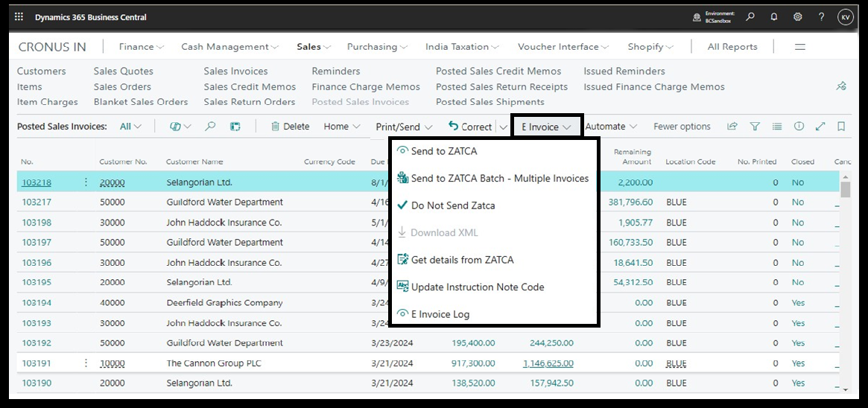Open the FactBox information icon
Image resolution: width=868 pixels, height=408 pixels.
tap(799, 127)
